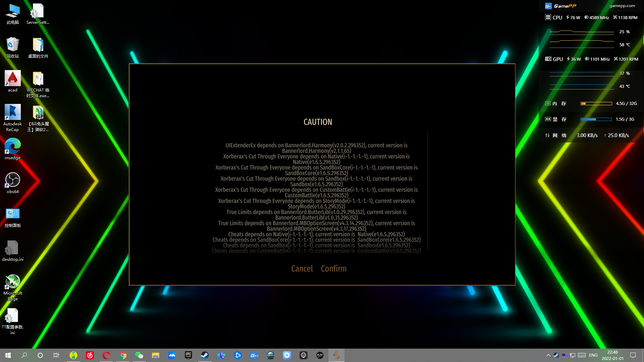Image resolution: width=644 pixels, height=362 pixels.
Task: Open the blue wave-logo app in taskbar
Action: pyautogui.click(x=172, y=355)
